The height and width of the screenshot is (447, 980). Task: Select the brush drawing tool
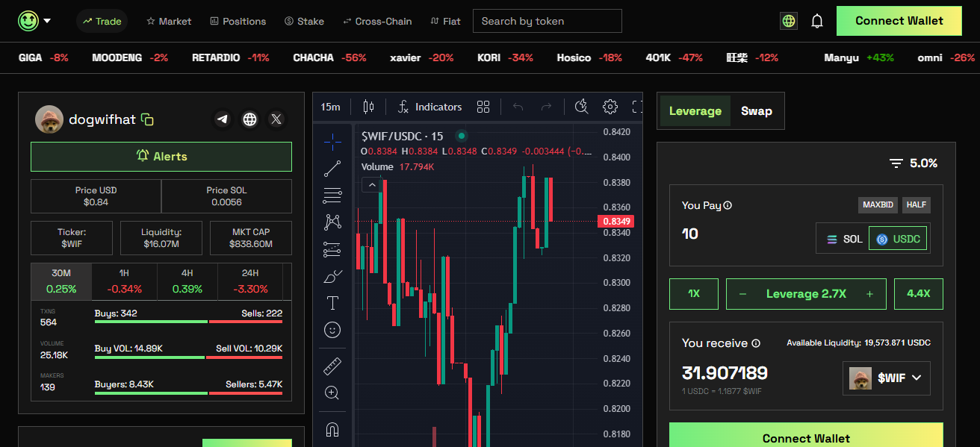(x=332, y=276)
